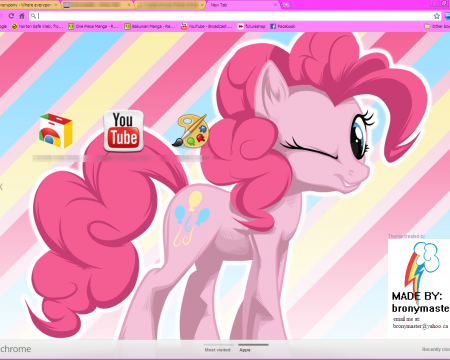Open the Norton Safe Web bookmark
This screenshot has height=360, width=450.
(x=38, y=26)
